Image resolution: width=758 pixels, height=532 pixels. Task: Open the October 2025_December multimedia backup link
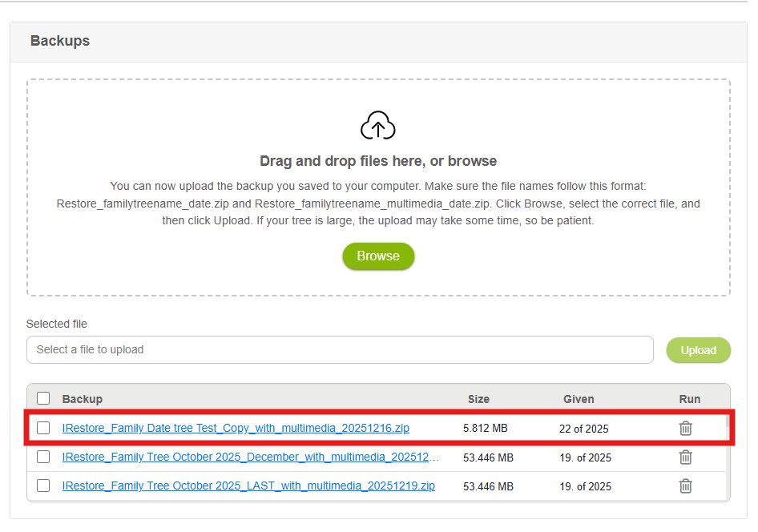[x=250, y=457]
